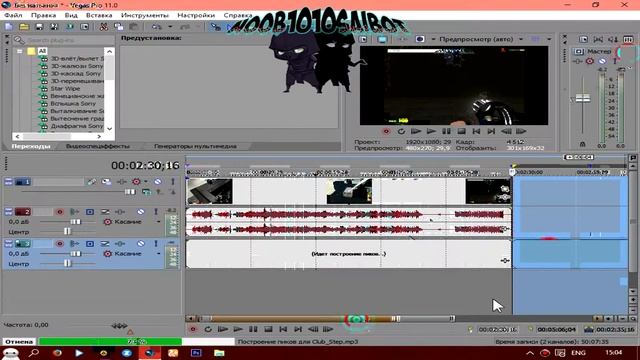Viewport: 640px width, 360px height.
Task: Solo audio track 2
Action: click(156, 211)
